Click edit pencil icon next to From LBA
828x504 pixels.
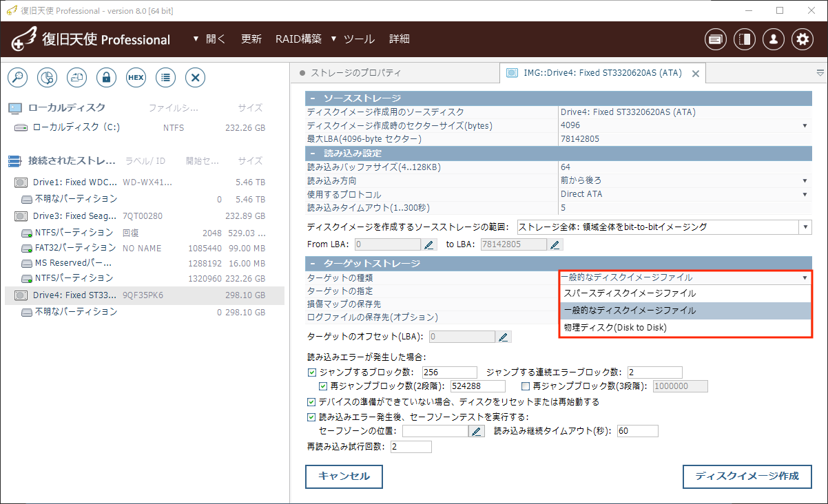click(x=429, y=244)
